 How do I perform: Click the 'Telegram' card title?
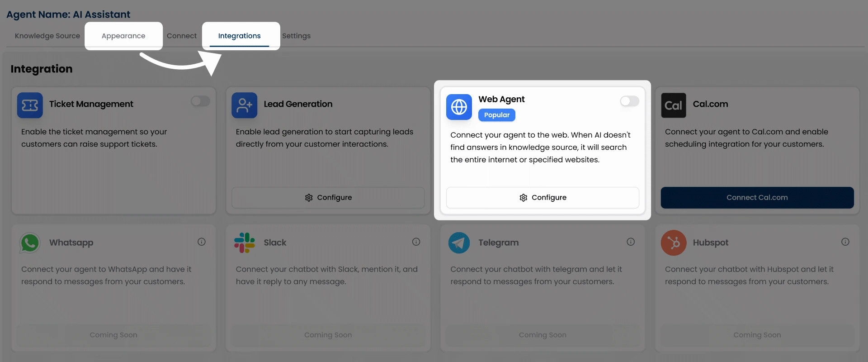[498, 243]
